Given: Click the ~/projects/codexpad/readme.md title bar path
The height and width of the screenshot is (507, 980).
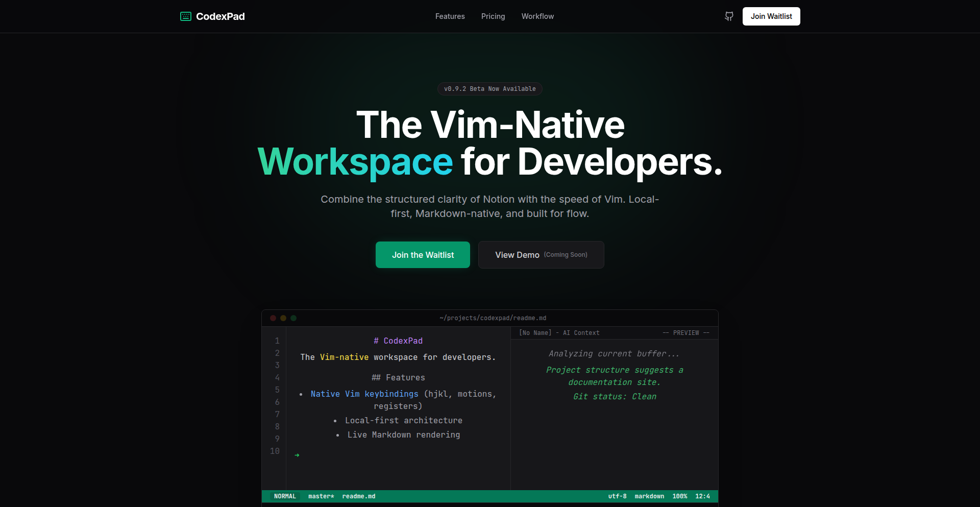Looking at the screenshot, I should click(x=493, y=318).
